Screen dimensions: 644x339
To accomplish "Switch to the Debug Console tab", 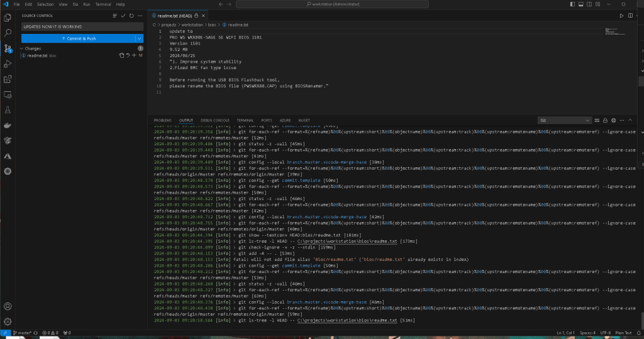I will (215, 120).
